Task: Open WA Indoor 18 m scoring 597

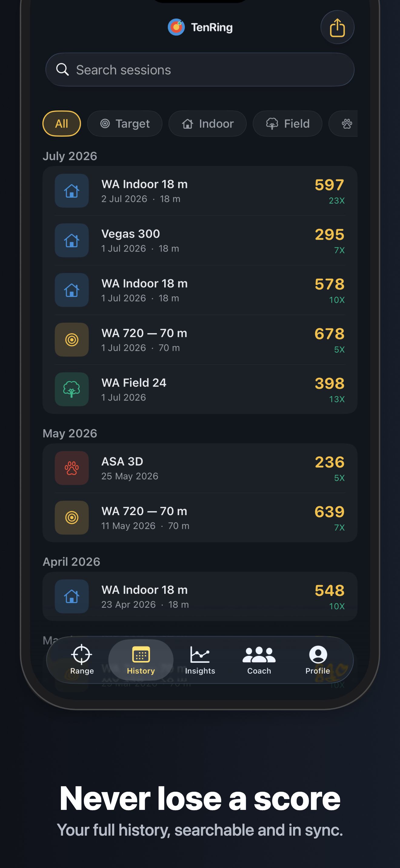Action: coord(200,191)
